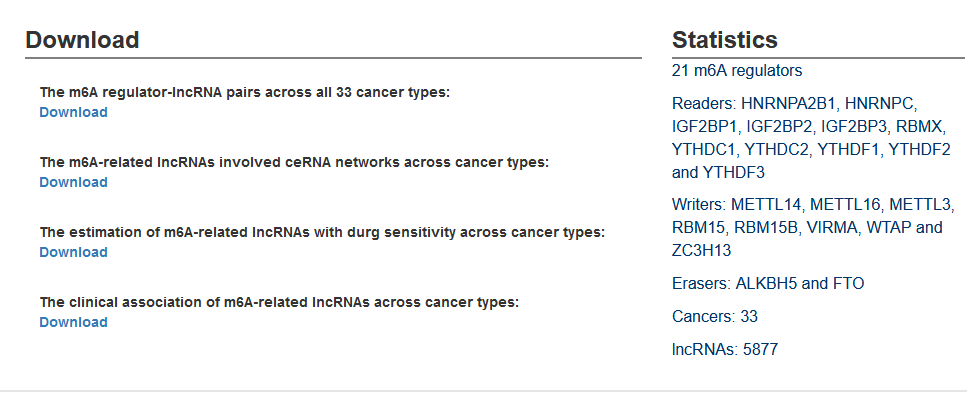Click the regulator-lncRNA pairs description text
This screenshot has height=393, width=967.
pos(245,93)
